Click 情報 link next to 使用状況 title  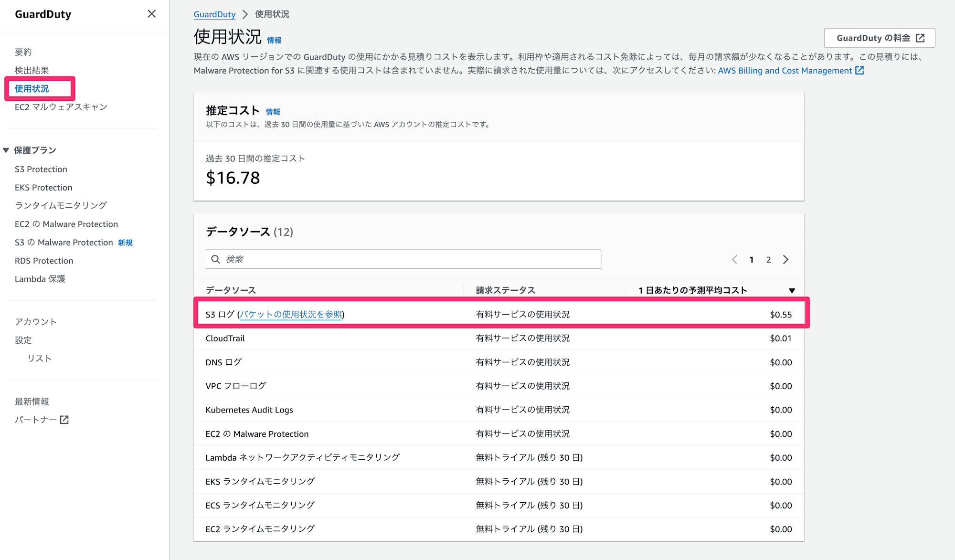tap(274, 40)
